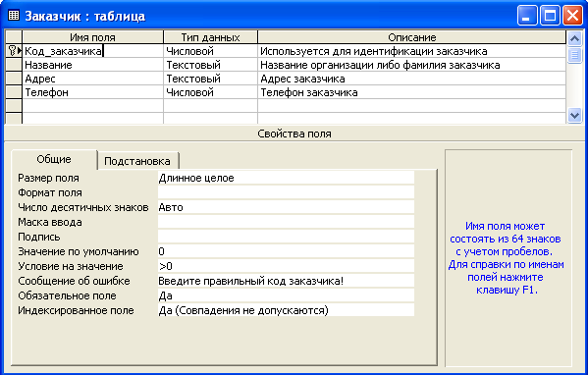The image size is (588, 375).
Task: Open data type Текстовый for Название
Action: coord(211,65)
